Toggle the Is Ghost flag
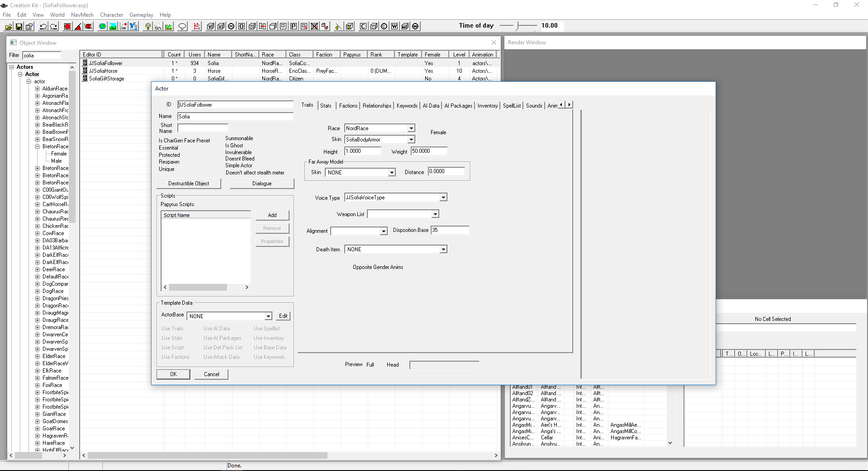 [x=234, y=146]
